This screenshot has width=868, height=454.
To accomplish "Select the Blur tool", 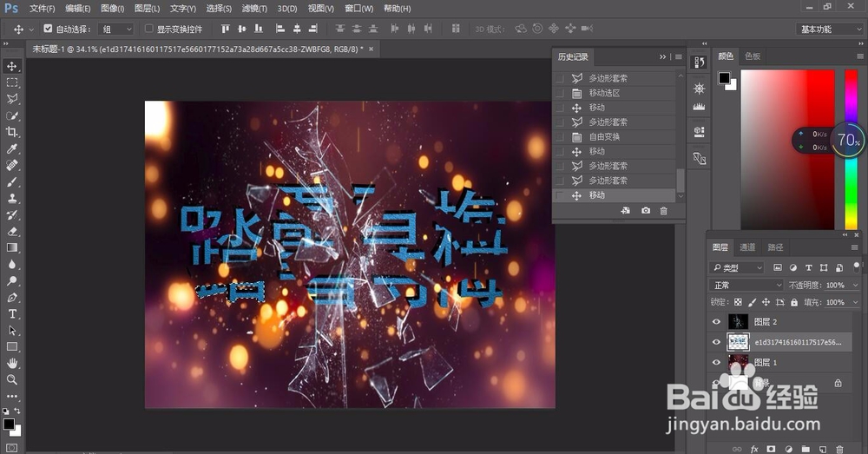I will click(x=11, y=264).
